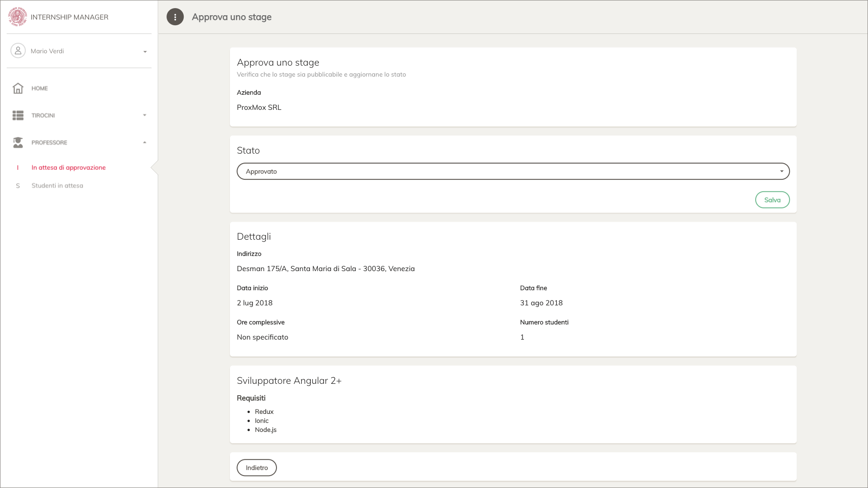Screen dimensions: 868x488
Task: Go to the HOME menu item
Action: point(39,88)
